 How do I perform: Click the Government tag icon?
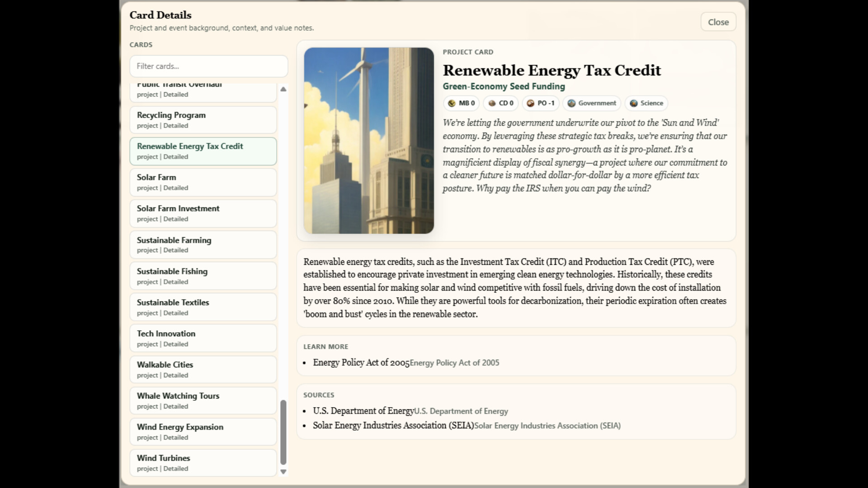[571, 103]
